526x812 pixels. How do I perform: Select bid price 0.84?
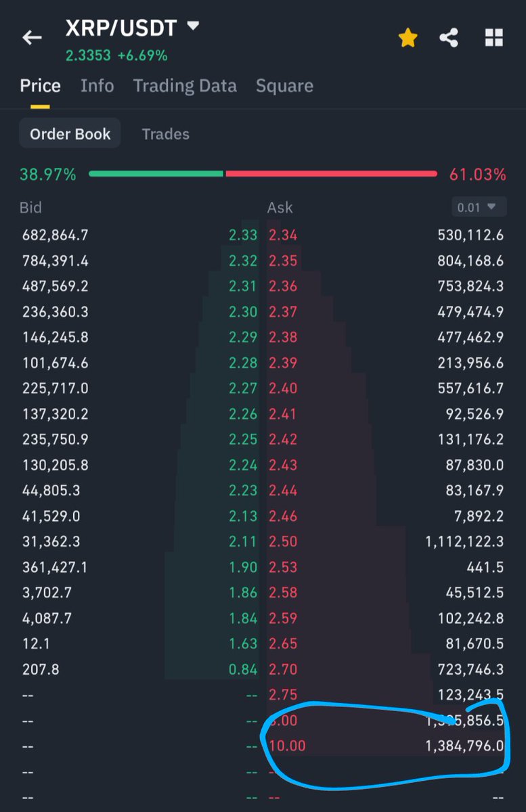(x=243, y=669)
